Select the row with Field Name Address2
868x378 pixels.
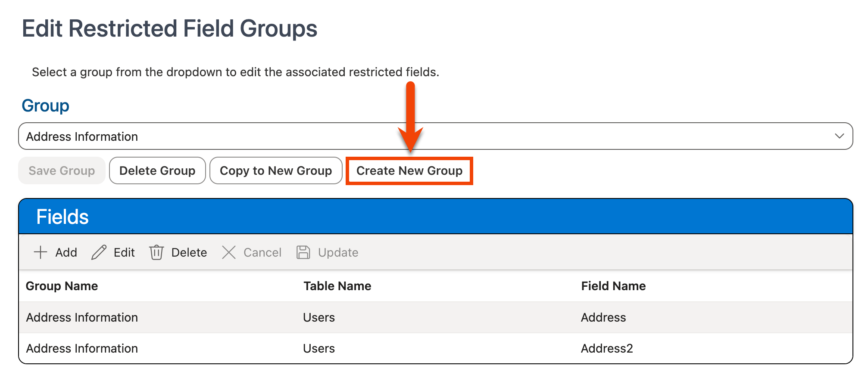tap(606, 349)
